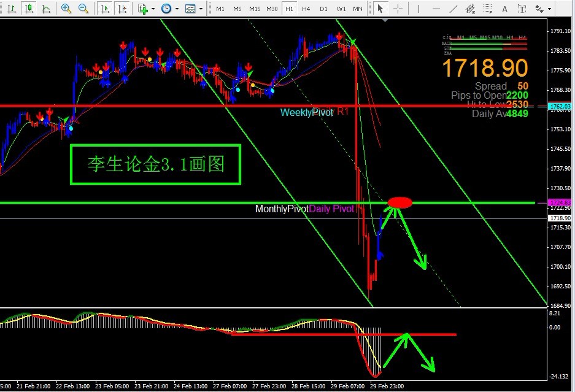Activate the crosshair tool
The image size is (575, 392).
[398, 9]
